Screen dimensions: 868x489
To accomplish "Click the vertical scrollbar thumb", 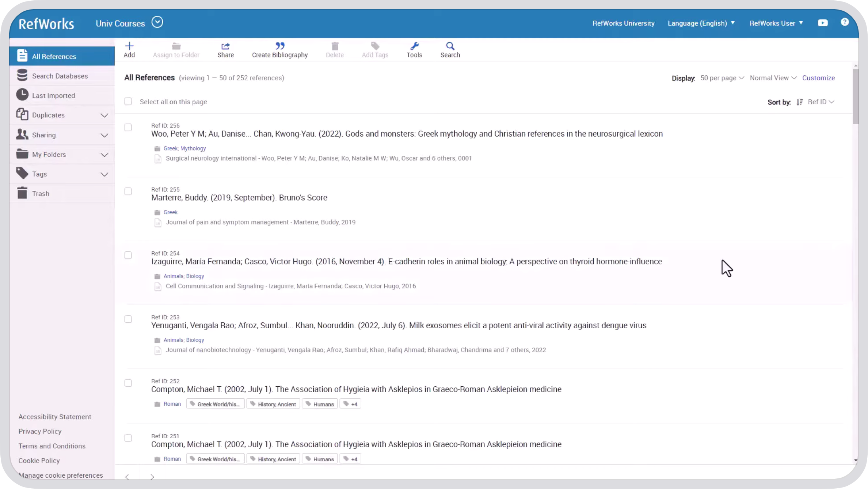I will pos(855,96).
